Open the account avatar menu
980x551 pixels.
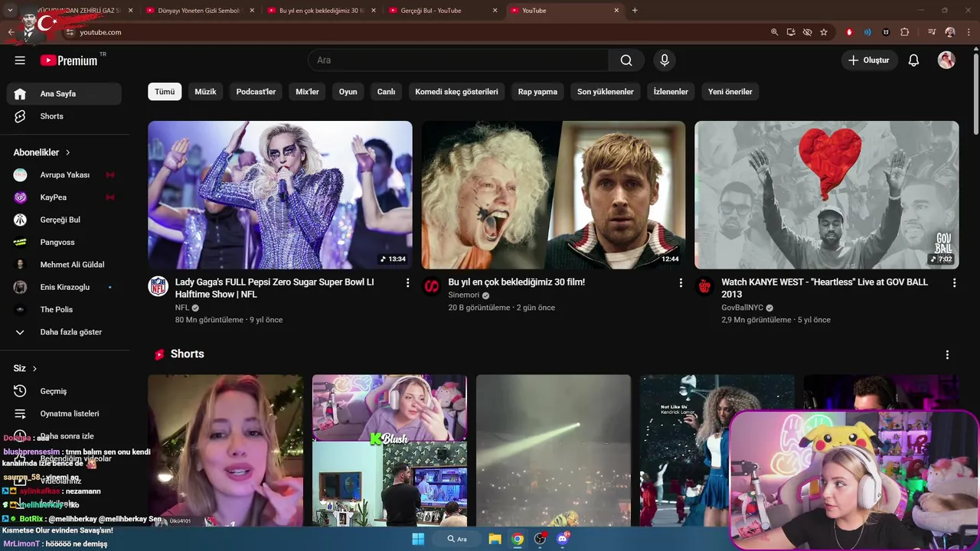pos(946,60)
